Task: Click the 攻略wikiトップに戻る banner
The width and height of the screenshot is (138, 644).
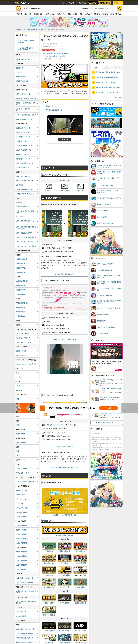Action: [x=65, y=530]
